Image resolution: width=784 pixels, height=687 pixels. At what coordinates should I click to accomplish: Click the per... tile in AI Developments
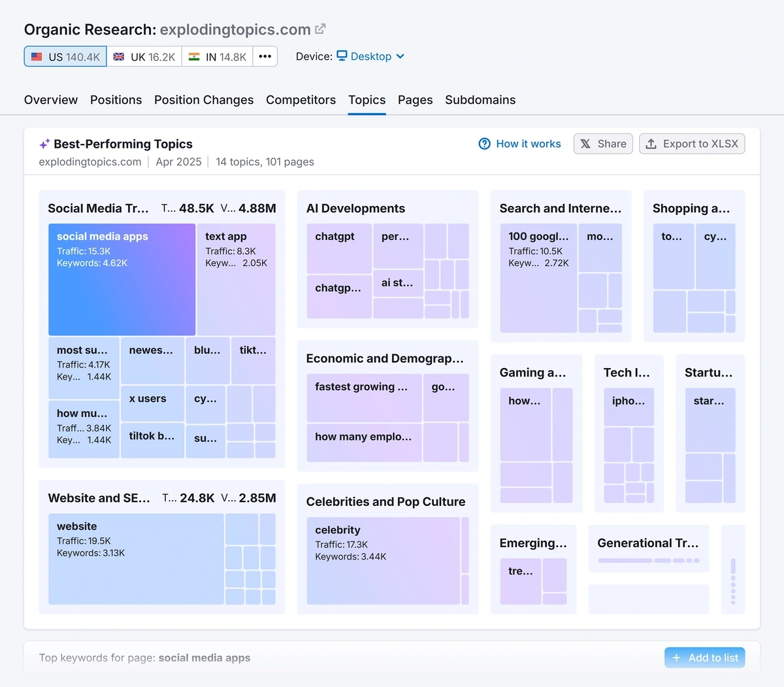tap(398, 245)
